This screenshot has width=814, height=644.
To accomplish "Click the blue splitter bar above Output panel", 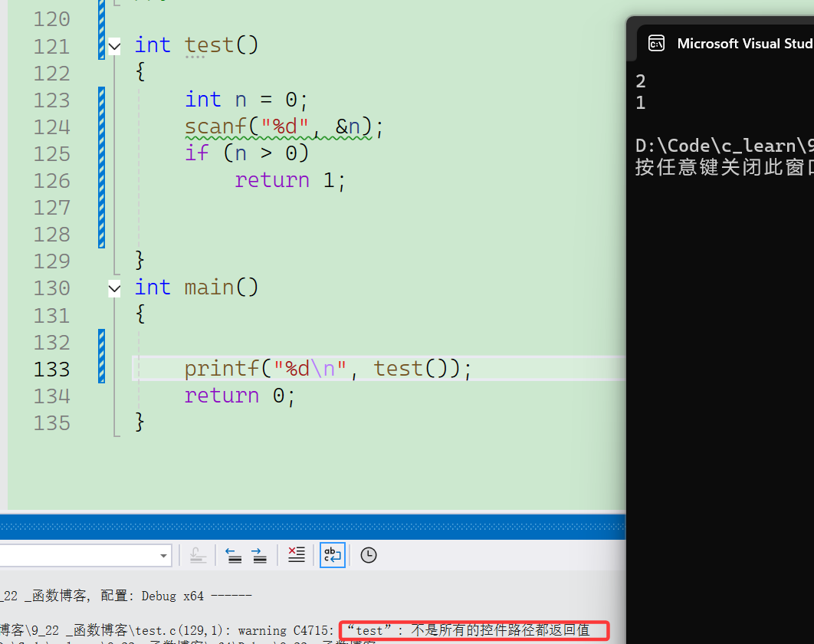I will click(313, 527).
